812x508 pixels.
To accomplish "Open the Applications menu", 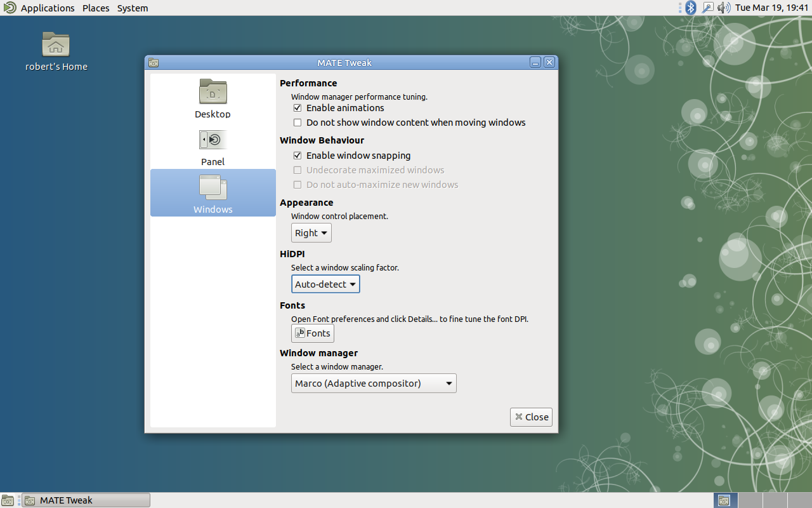I will [x=48, y=8].
